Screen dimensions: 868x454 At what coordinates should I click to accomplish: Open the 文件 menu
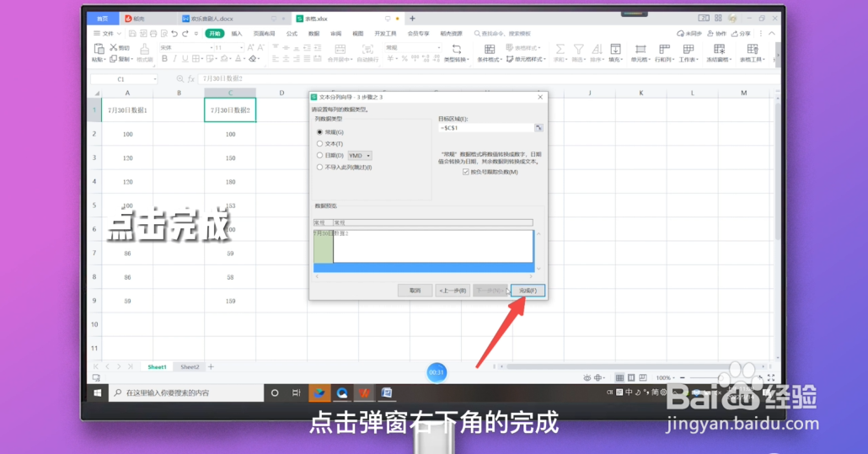107,34
